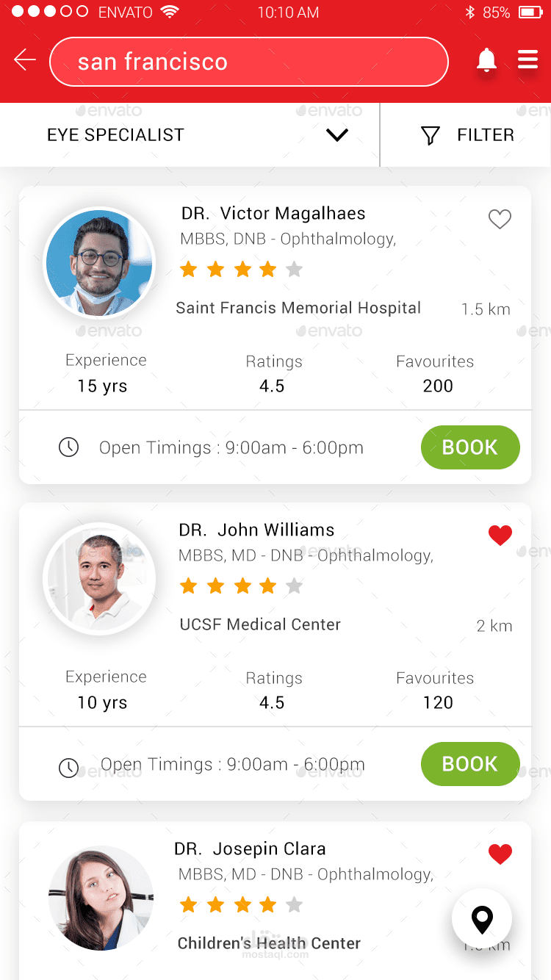This screenshot has width=551, height=980.
Task: Tap the map location pin button
Action: pyautogui.click(x=482, y=919)
